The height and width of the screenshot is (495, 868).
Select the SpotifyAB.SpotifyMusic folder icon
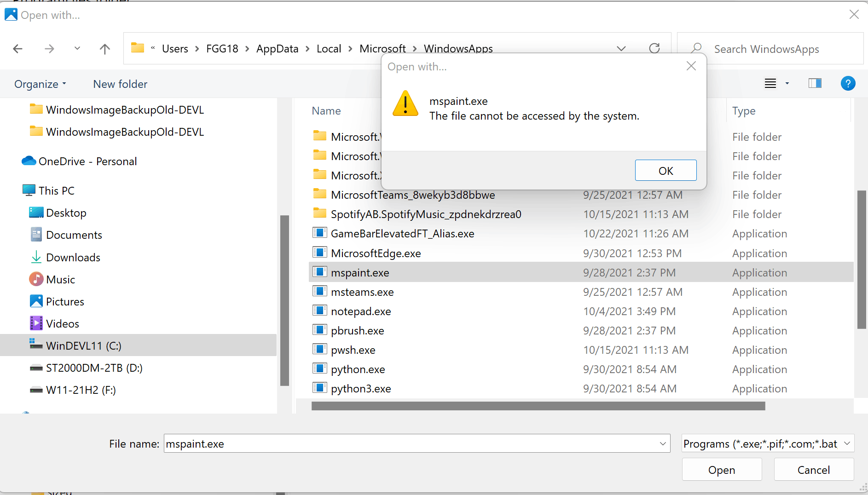coord(319,213)
